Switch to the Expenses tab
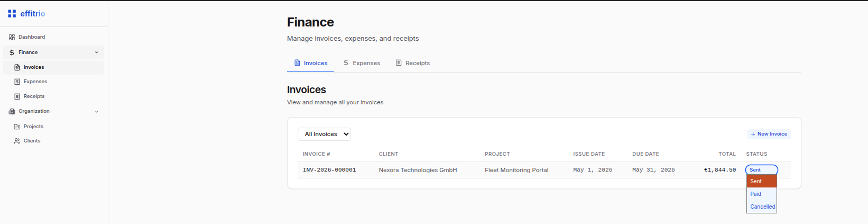Image resolution: width=868 pixels, height=224 pixels. click(x=362, y=63)
